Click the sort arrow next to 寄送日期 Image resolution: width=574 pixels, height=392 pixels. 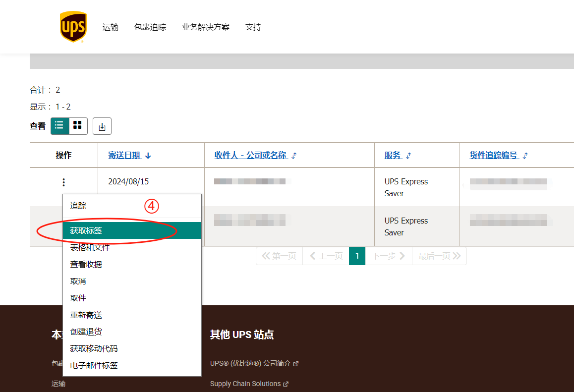(x=148, y=156)
